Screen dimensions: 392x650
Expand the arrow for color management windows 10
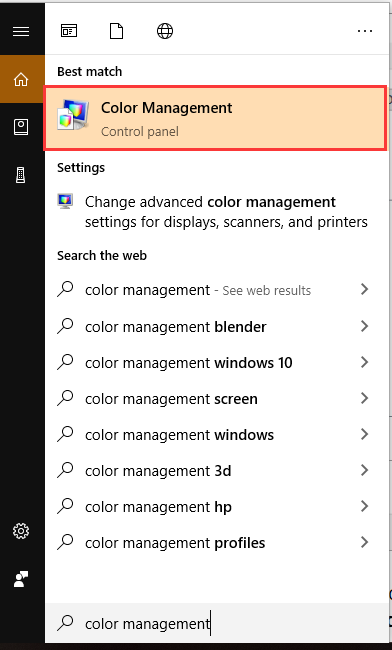[x=365, y=362]
